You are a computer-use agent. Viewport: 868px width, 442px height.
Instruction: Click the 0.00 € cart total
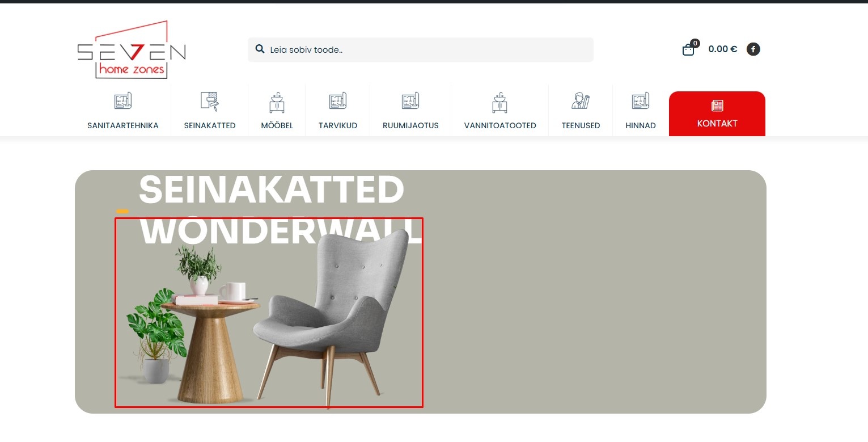tap(723, 49)
